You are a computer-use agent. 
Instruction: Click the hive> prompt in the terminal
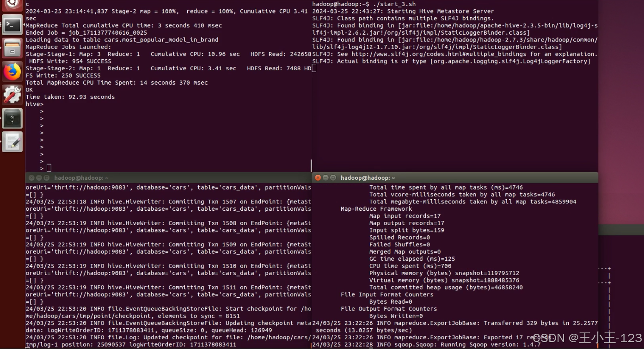tap(35, 104)
